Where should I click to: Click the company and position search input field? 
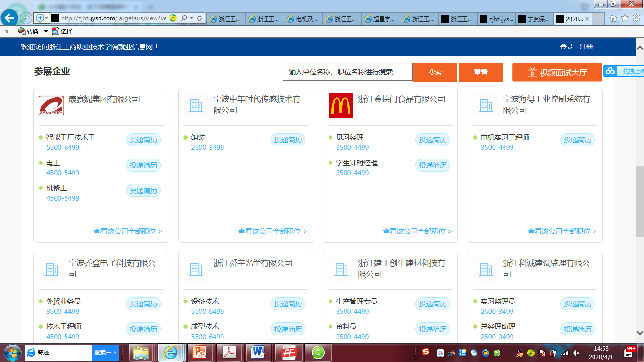coord(347,72)
